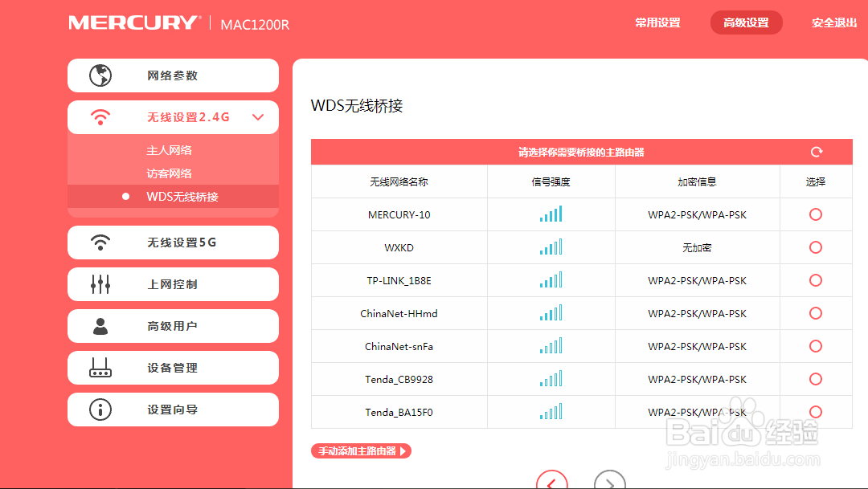Screen dimensions: 868x489
Task: Click the WDS无线桥接 page heading
Action: click(357, 106)
